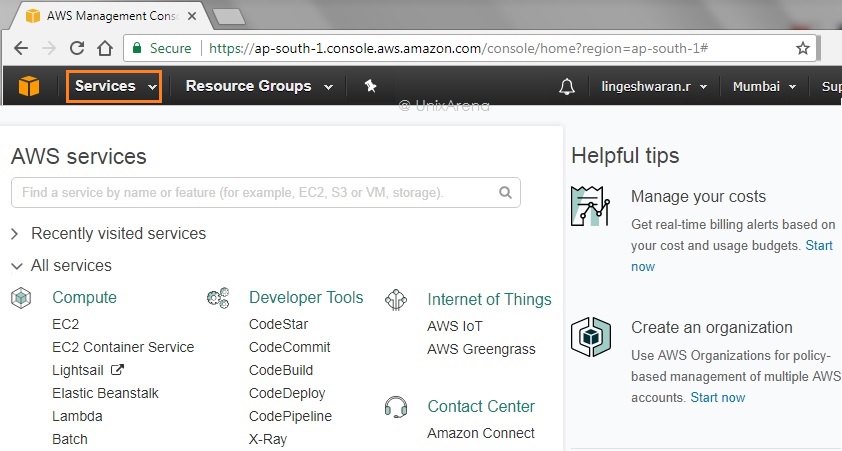Viewport: 842px width, 451px height.
Task: Open the Services dropdown menu
Action: (115, 87)
